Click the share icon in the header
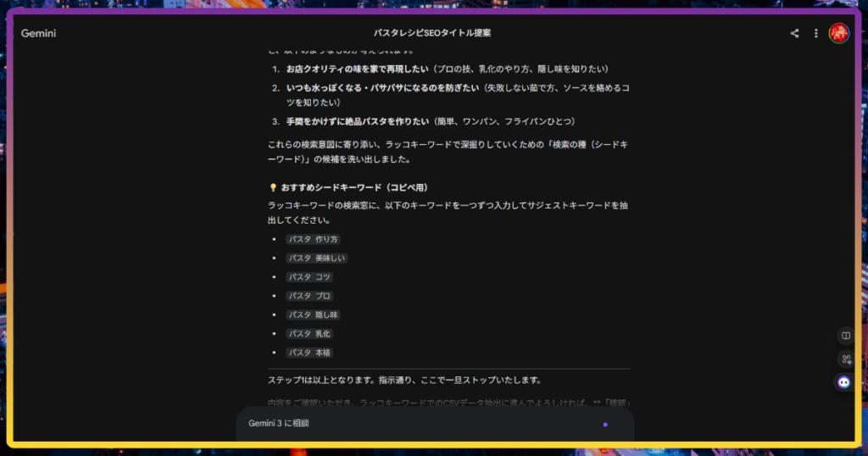 [794, 34]
